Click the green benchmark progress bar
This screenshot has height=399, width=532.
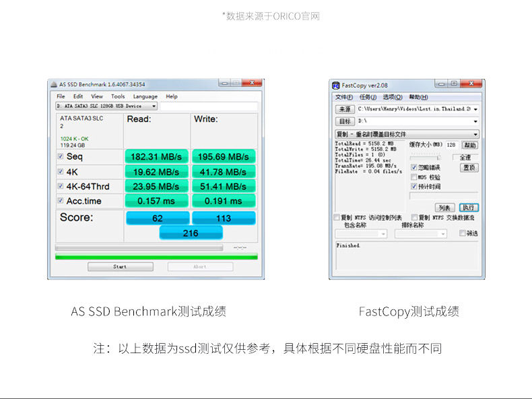pos(156,257)
